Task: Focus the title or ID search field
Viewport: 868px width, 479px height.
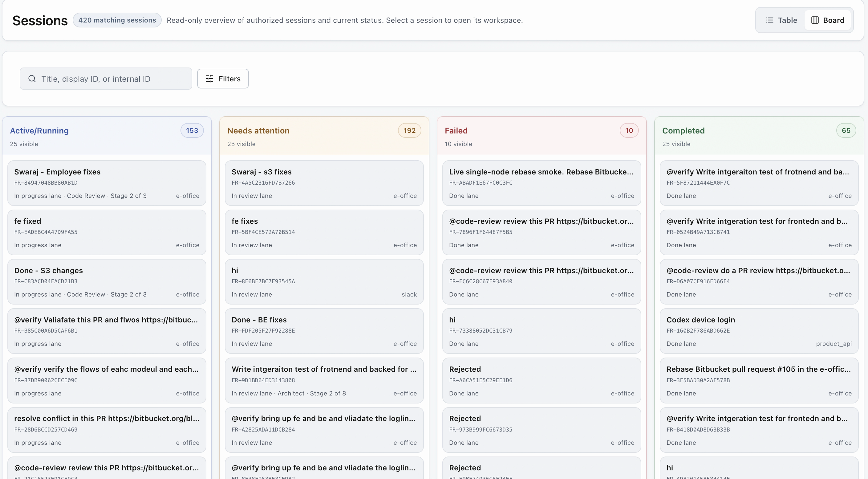Action: click(x=106, y=79)
